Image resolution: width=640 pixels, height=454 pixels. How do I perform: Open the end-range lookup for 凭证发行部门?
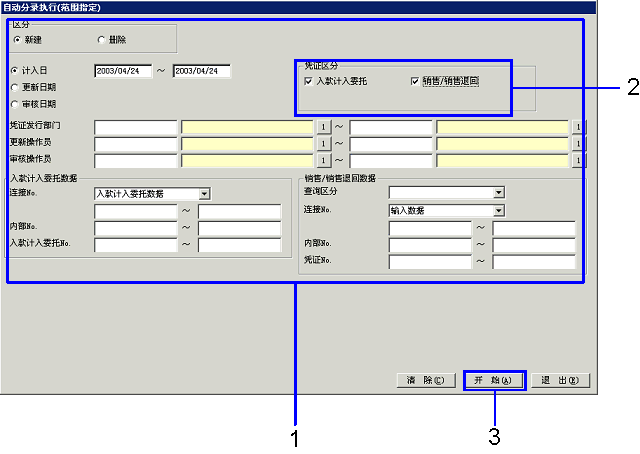pos(577,127)
